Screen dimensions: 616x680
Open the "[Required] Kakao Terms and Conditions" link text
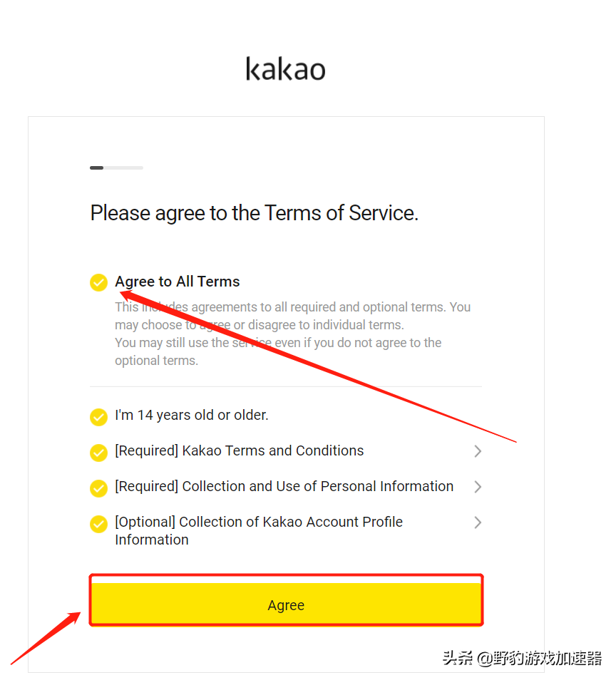coord(240,450)
